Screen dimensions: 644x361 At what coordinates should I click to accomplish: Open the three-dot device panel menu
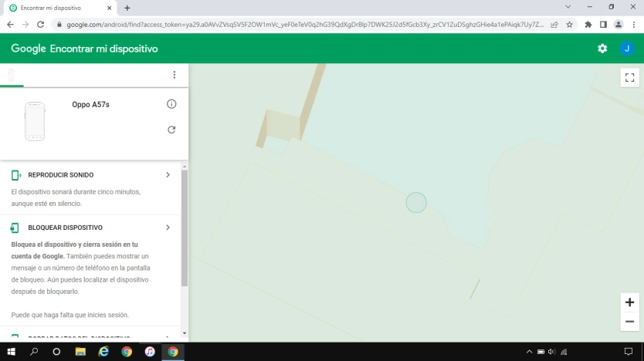[175, 75]
